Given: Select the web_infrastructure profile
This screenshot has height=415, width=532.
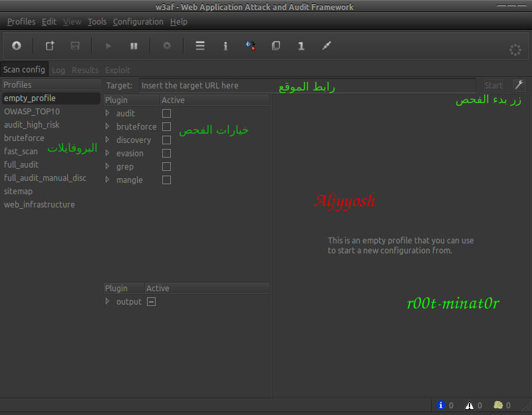Looking at the screenshot, I should (x=51, y=205).
